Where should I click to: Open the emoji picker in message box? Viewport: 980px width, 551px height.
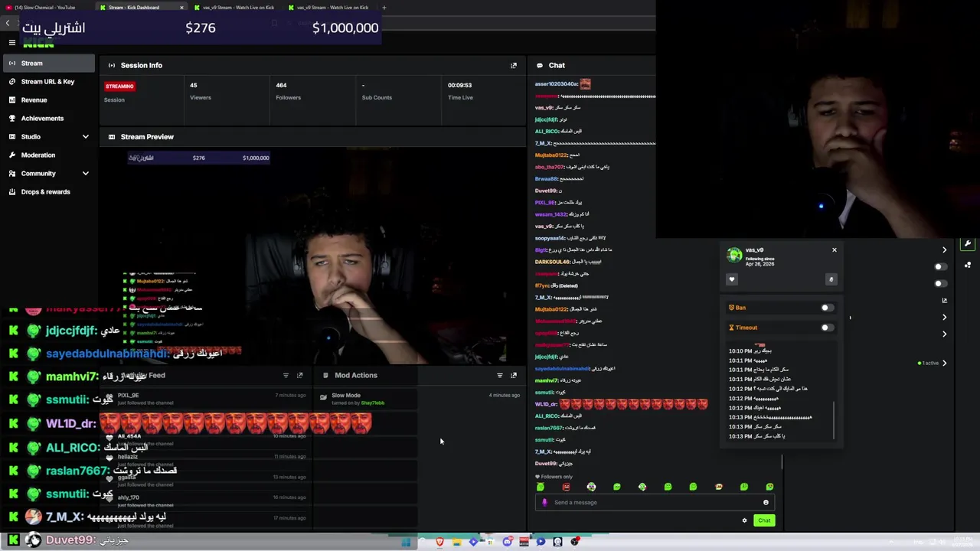point(766,503)
